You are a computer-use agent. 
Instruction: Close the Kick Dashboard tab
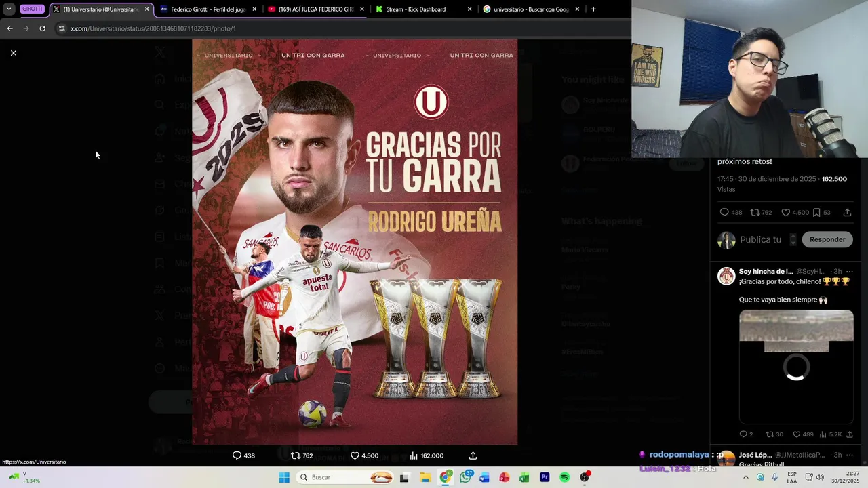tap(469, 9)
